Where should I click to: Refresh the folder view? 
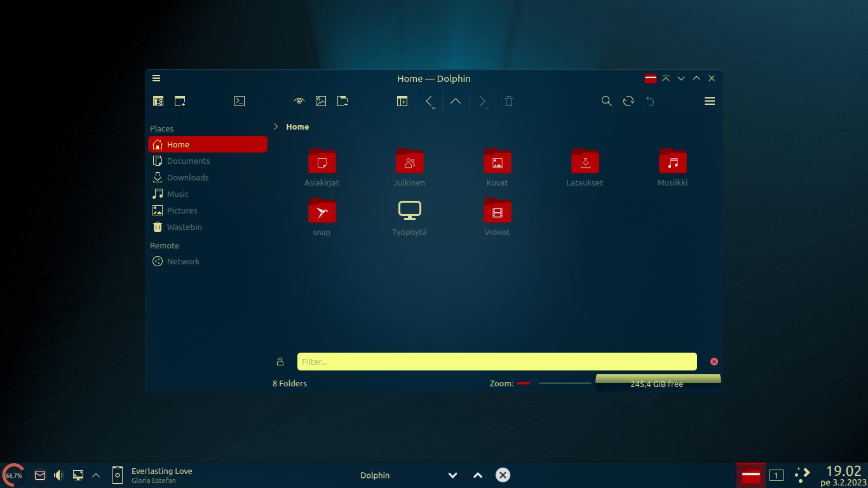[628, 101]
